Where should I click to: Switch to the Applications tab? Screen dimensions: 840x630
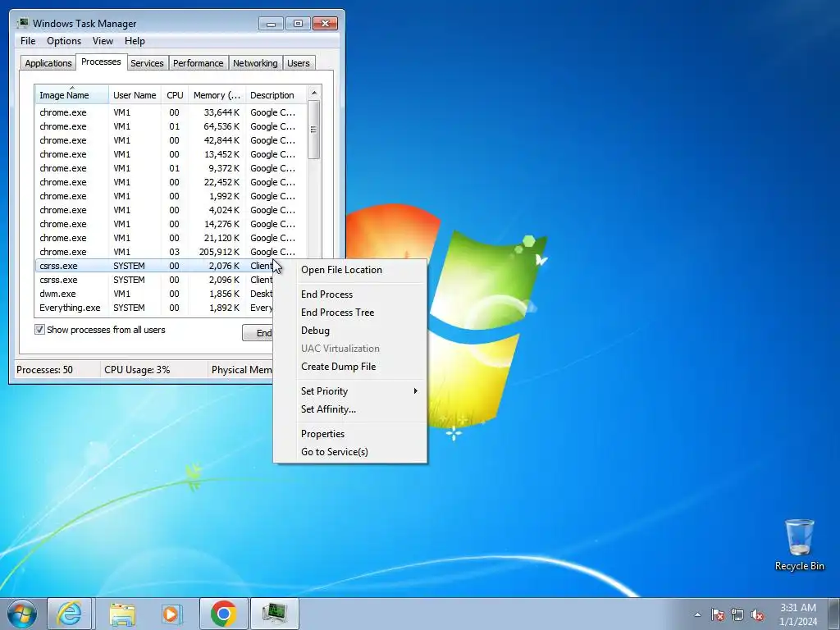[x=48, y=63]
